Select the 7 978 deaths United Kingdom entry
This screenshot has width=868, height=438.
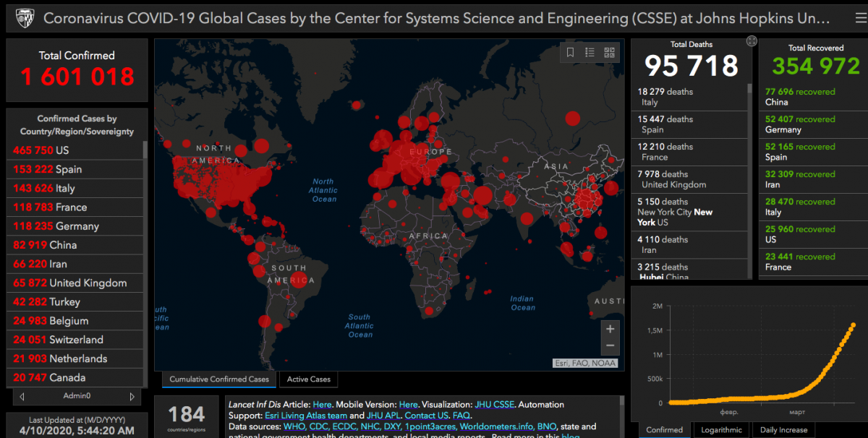[690, 179]
